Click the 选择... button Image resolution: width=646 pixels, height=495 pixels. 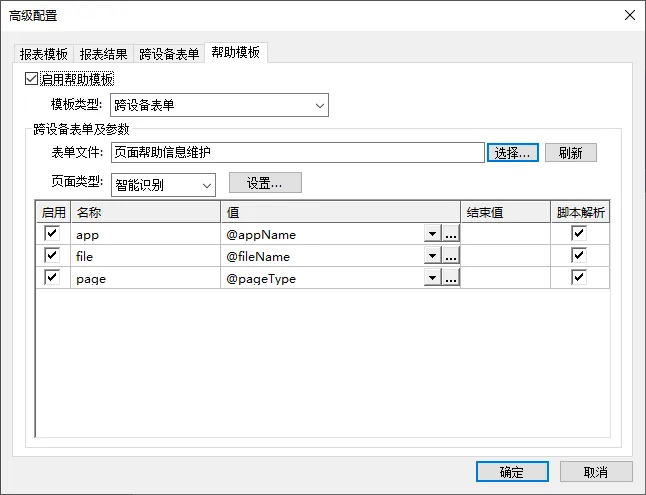(x=513, y=153)
